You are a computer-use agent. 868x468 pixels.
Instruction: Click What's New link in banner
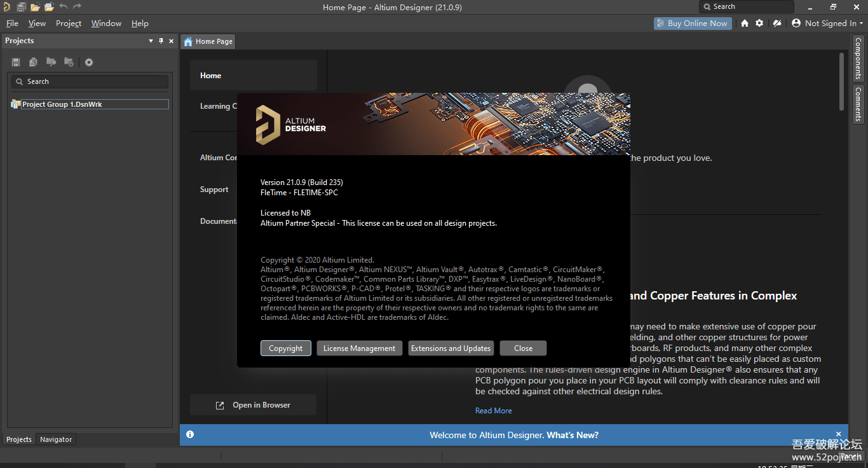[x=573, y=435]
